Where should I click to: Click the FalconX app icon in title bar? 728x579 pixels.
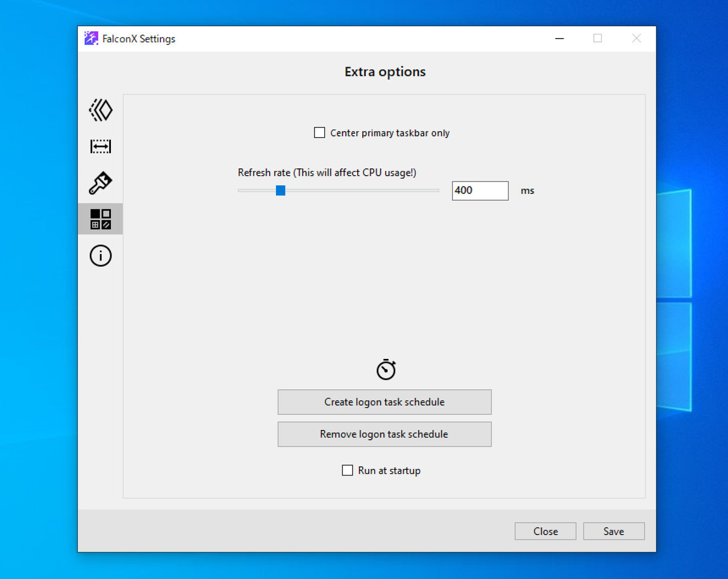[91, 38]
